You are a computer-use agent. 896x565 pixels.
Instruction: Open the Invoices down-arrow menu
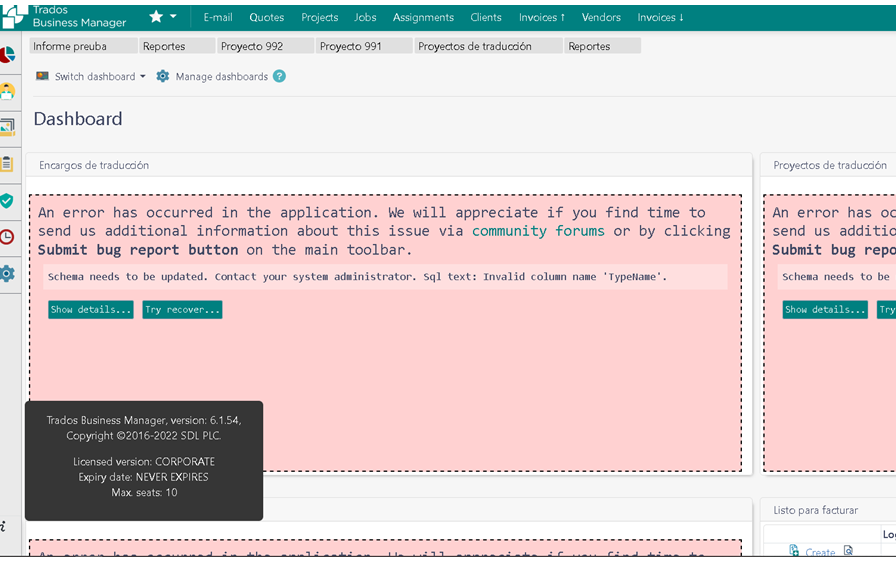pos(661,18)
